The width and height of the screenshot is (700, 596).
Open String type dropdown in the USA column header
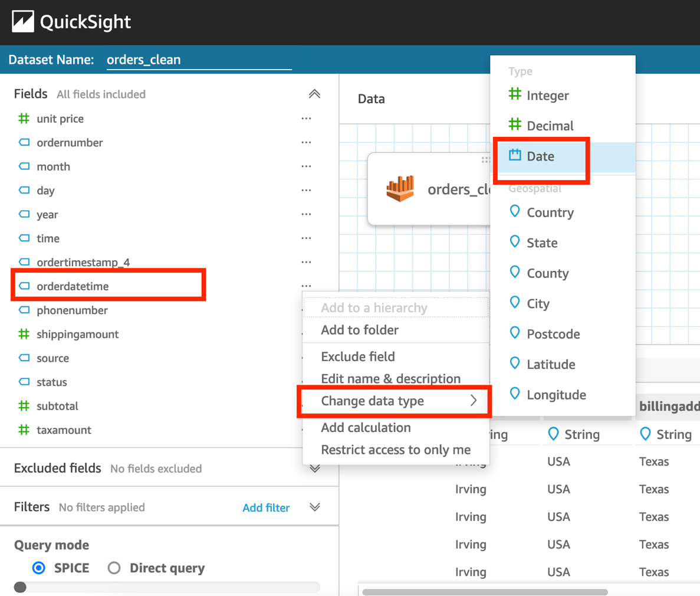point(574,434)
